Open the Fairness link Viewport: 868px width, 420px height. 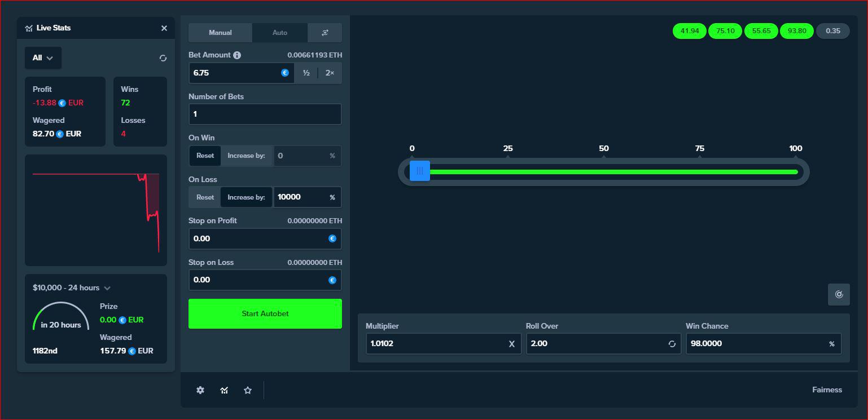point(827,390)
